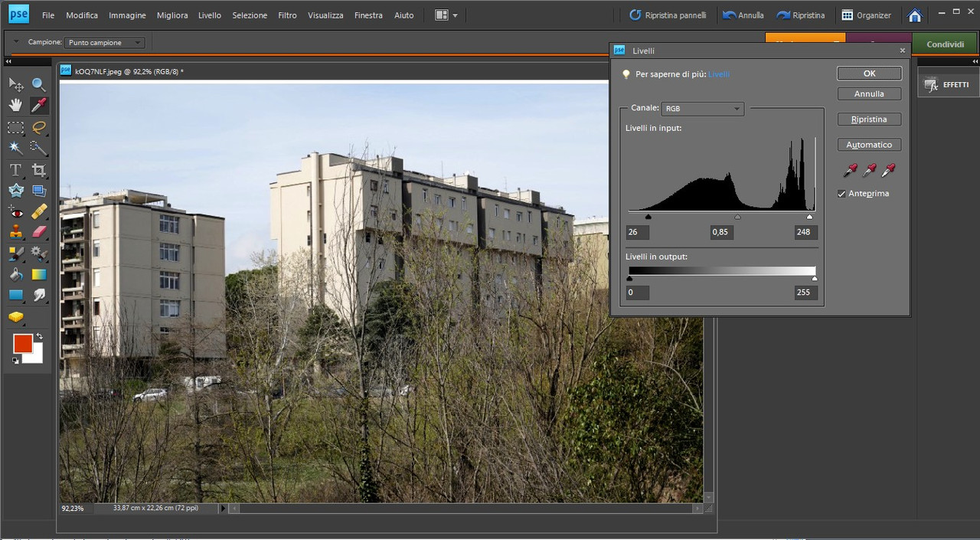
Task: Select the Spot Healing bandage tool
Action: tap(39, 211)
